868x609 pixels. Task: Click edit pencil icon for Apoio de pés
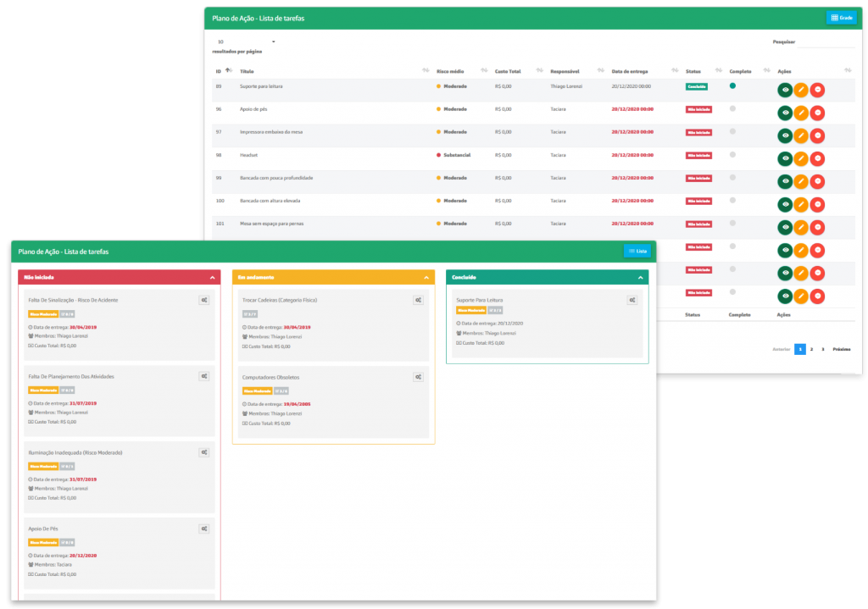coord(801,113)
